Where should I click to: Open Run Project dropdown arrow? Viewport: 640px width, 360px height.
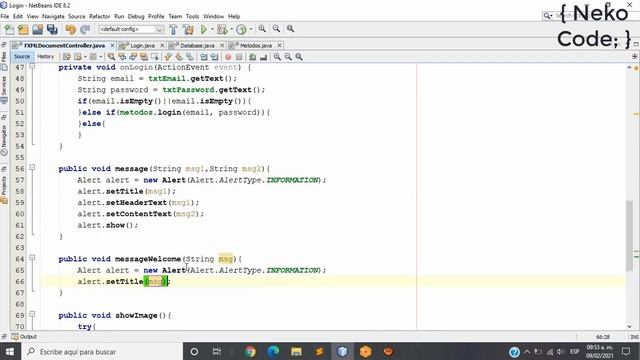pyautogui.click(x=212, y=29)
